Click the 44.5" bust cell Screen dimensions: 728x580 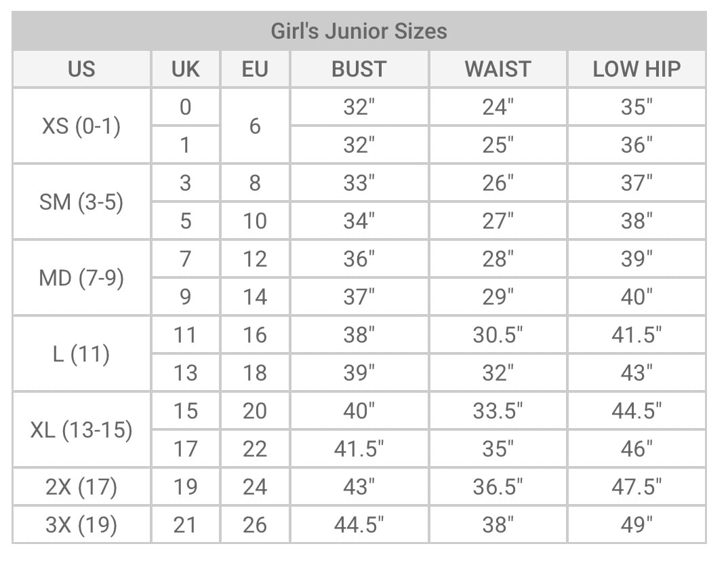(359, 524)
